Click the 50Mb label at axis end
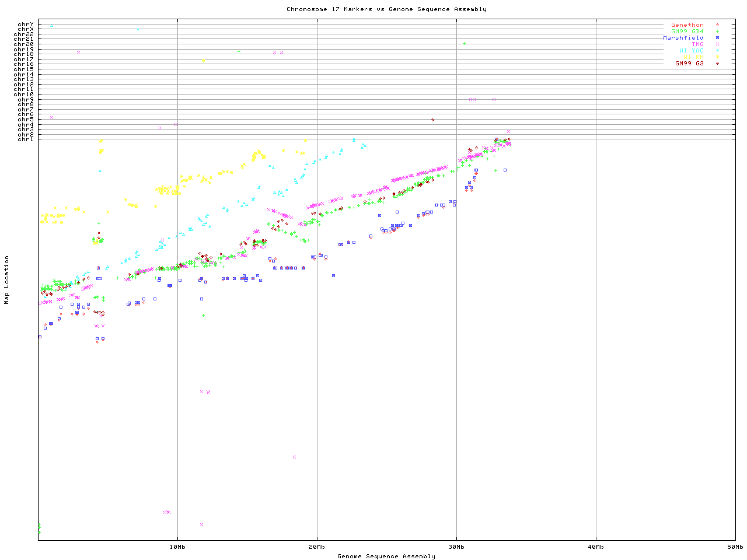The width and height of the screenshot is (747, 560). click(735, 547)
